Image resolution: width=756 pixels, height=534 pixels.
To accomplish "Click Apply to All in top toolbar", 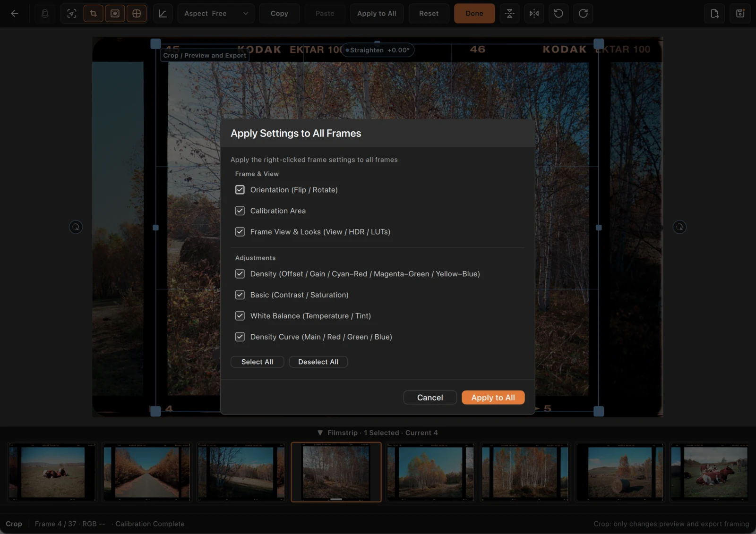I will click(x=377, y=14).
